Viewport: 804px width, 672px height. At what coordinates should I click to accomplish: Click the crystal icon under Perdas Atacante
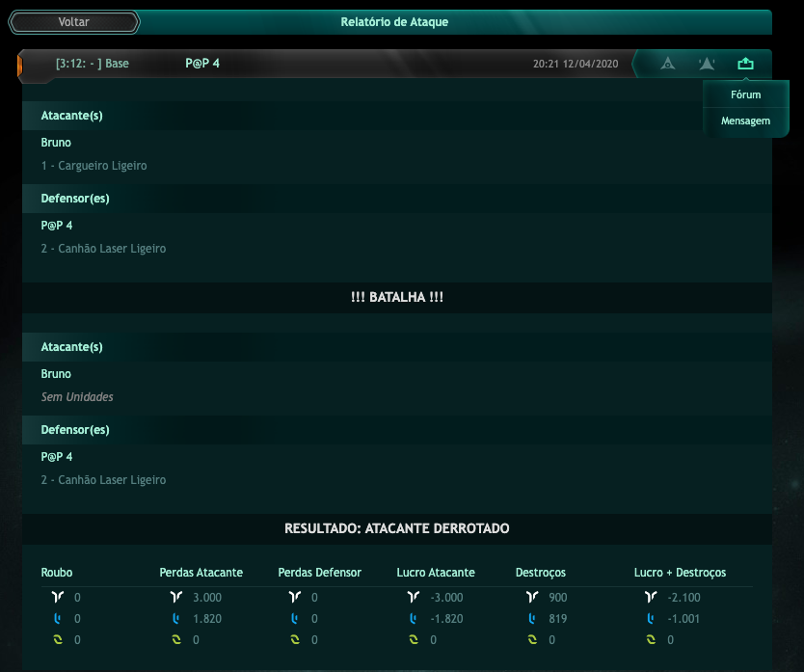pos(175,619)
